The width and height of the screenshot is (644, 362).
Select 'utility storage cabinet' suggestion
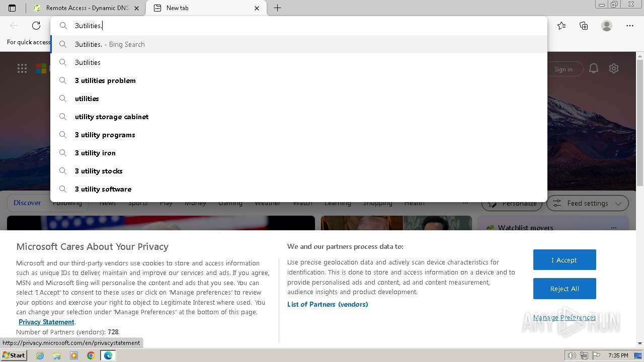coord(299,117)
